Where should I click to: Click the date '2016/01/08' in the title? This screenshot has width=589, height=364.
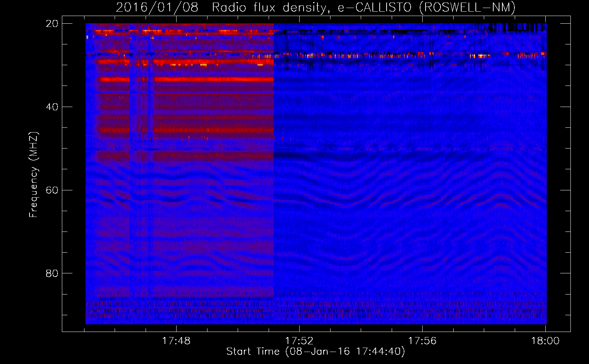click(157, 8)
